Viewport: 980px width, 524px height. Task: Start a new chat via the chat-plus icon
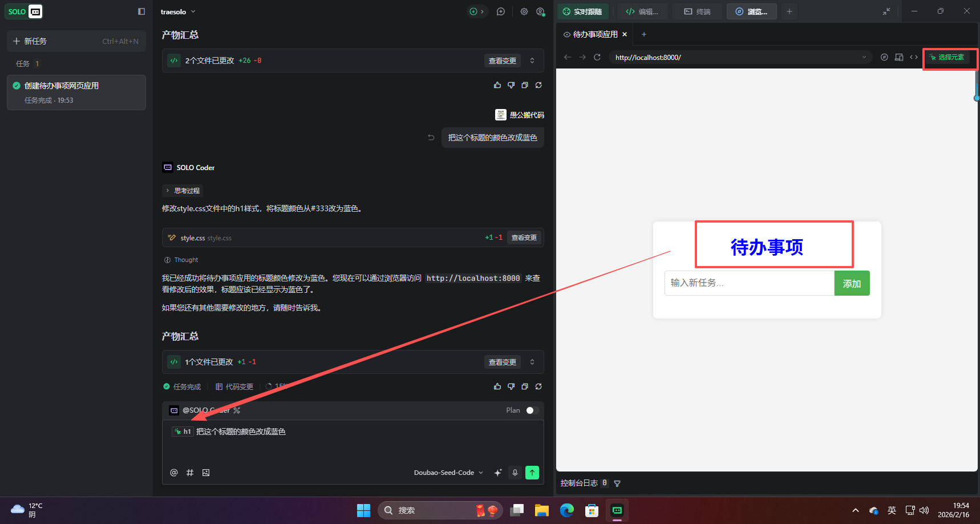pos(500,11)
